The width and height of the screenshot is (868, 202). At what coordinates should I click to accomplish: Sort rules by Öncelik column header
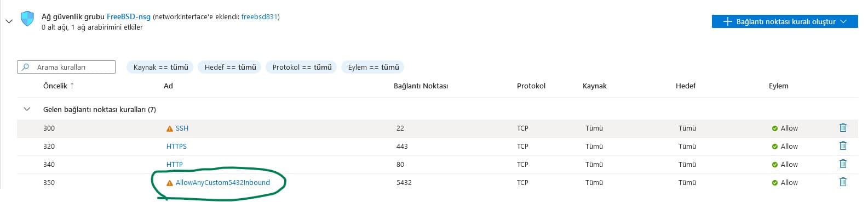click(58, 86)
